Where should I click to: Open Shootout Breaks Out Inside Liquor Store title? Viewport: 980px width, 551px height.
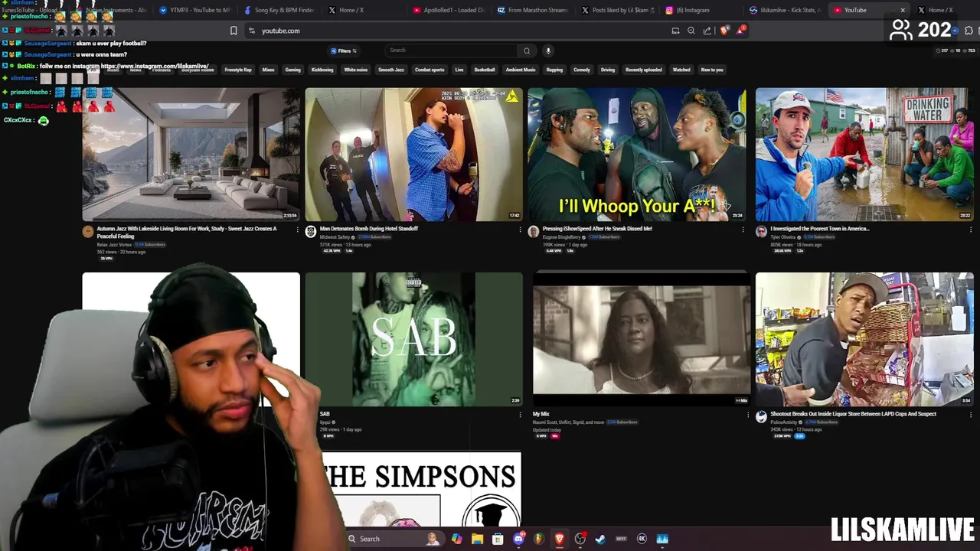[853, 414]
